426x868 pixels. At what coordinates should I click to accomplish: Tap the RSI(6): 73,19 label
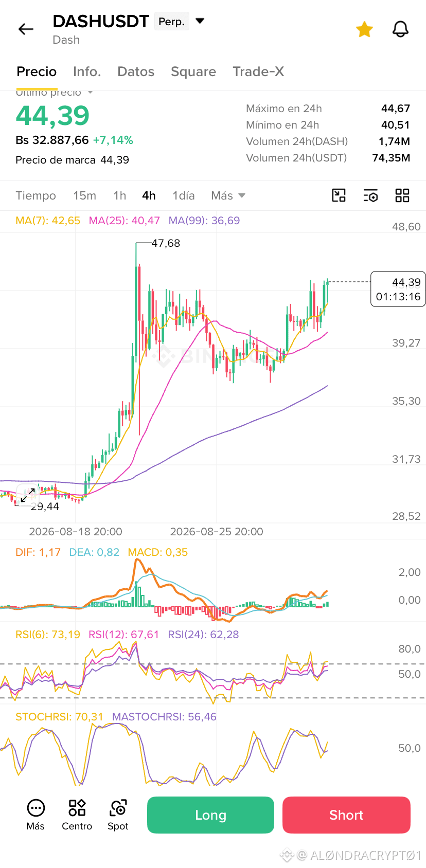coord(48,635)
